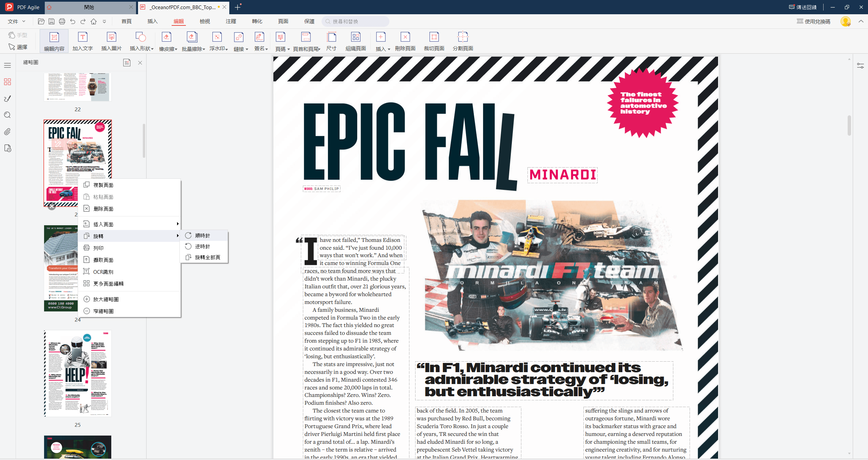Image resolution: width=868 pixels, height=460 pixels.
Task: Open the search sidebar magnifier icon
Action: click(x=7, y=115)
